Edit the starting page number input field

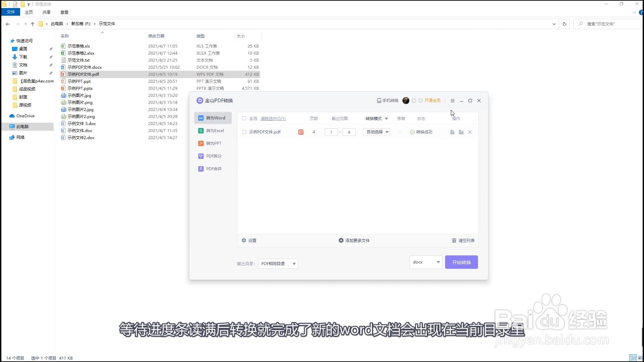click(x=331, y=132)
